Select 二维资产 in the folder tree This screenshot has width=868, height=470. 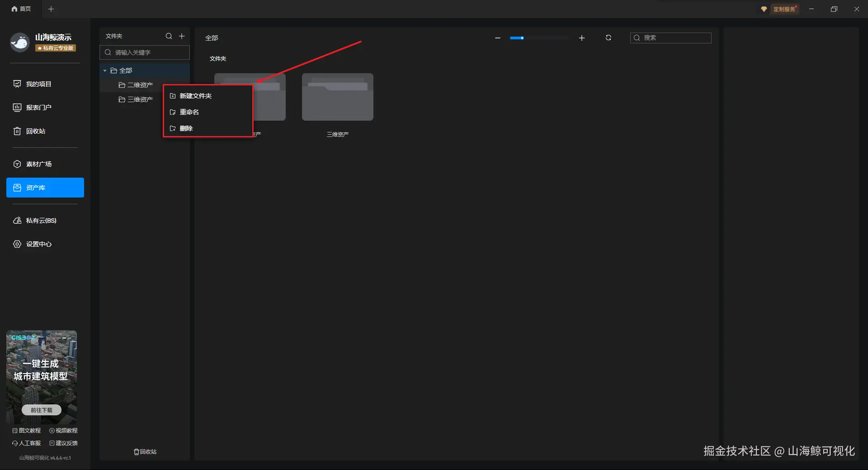tap(136, 85)
